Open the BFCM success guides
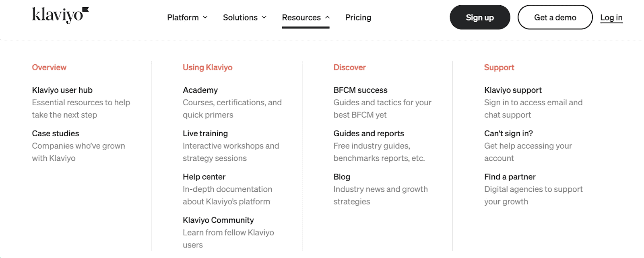644x258 pixels. point(360,90)
